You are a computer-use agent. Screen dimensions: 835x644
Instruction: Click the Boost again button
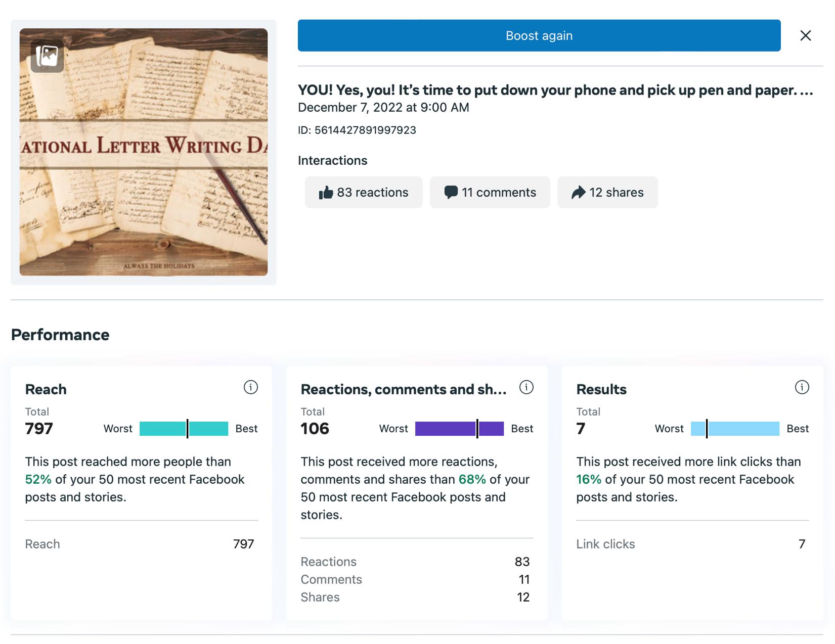(x=539, y=35)
